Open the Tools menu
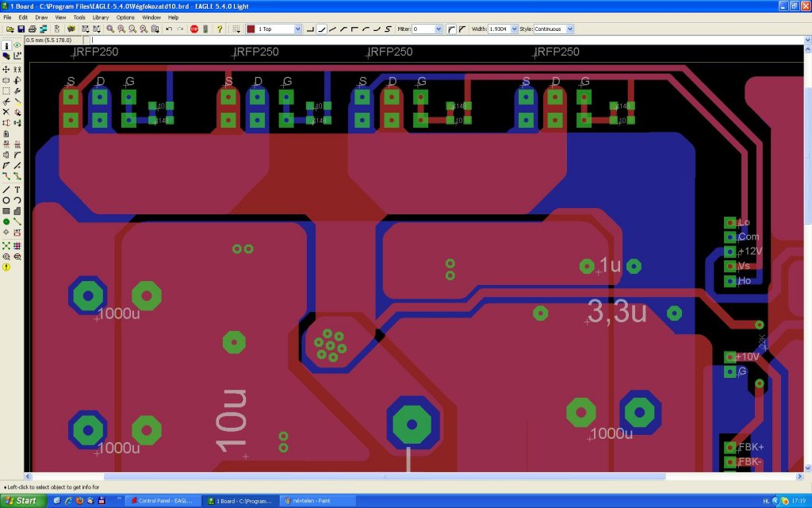This screenshot has width=812, height=508. (79, 17)
